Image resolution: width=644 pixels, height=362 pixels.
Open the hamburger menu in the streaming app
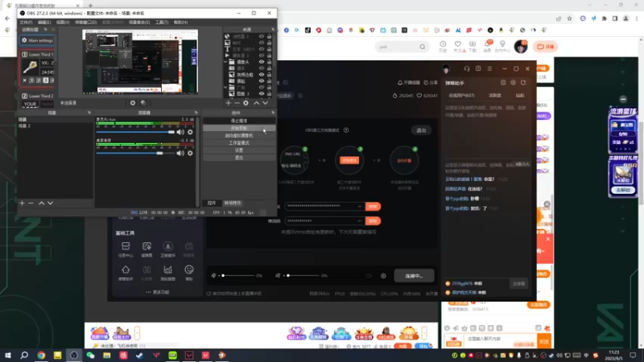(489, 68)
